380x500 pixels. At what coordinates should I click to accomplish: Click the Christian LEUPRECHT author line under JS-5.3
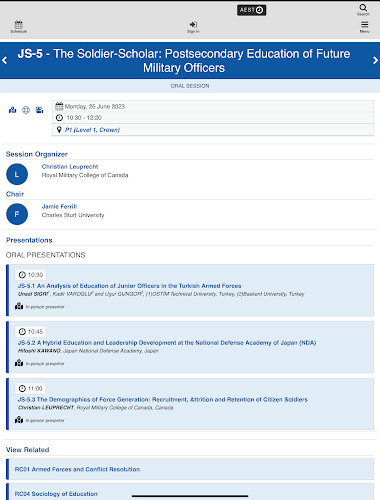coord(96,407)
